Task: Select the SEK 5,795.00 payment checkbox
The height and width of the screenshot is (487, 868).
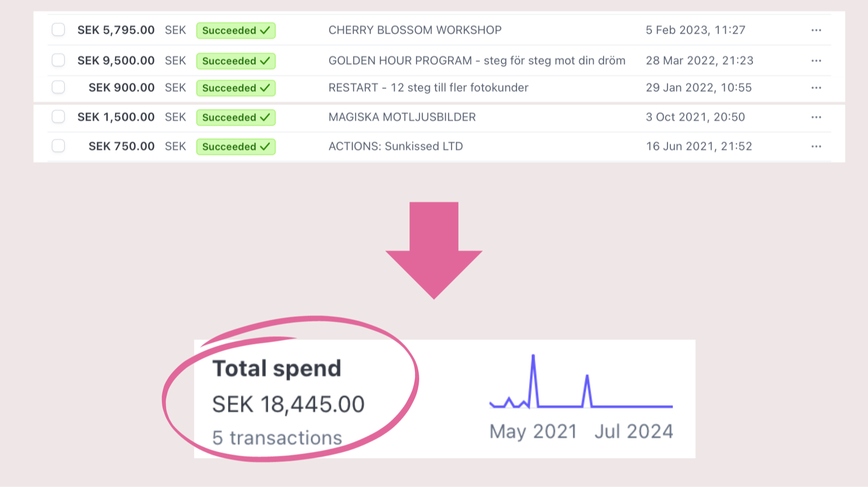Action: coord(58,30)
